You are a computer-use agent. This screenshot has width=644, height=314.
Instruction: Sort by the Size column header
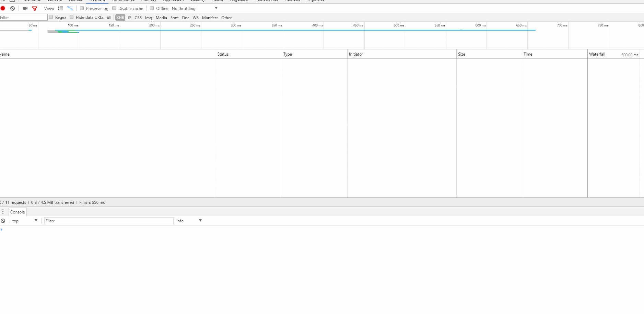tap(489, 54)
